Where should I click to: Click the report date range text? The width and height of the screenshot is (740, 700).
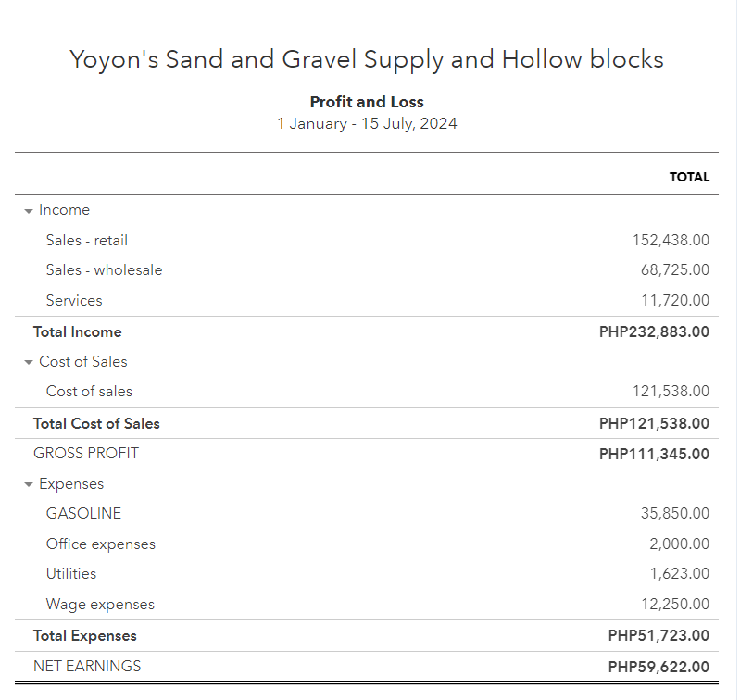[367, 123]
